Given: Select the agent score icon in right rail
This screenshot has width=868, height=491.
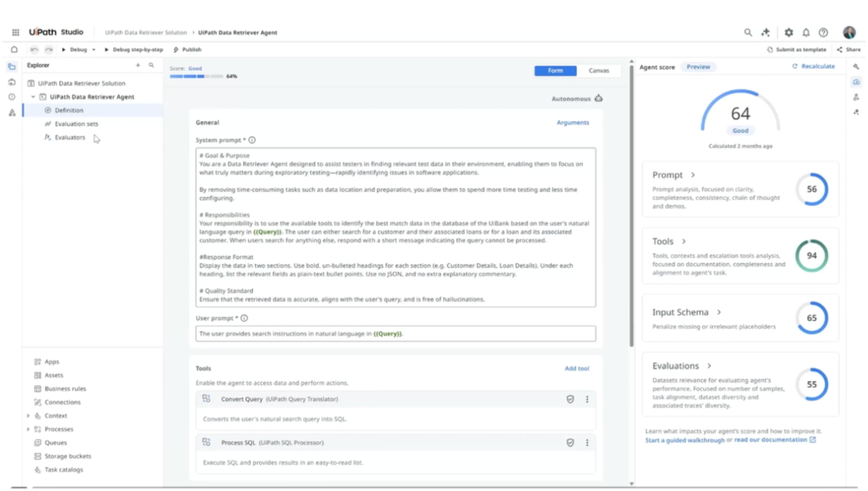Looking at the screenshot, I should 857,82.
